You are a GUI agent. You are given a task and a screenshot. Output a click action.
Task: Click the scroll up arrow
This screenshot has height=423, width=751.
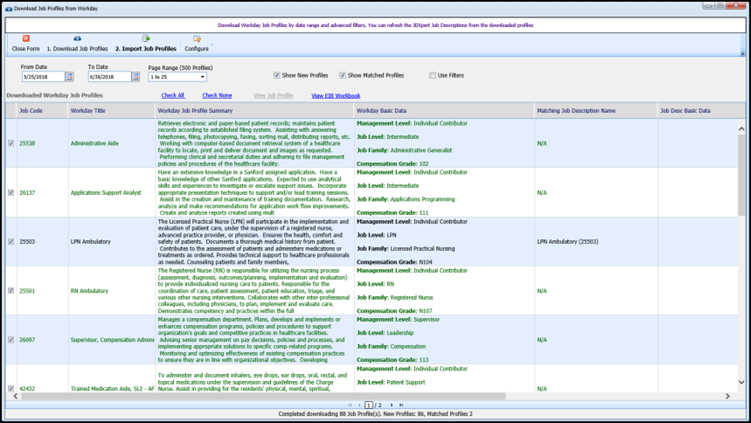[x=741, y=128]
